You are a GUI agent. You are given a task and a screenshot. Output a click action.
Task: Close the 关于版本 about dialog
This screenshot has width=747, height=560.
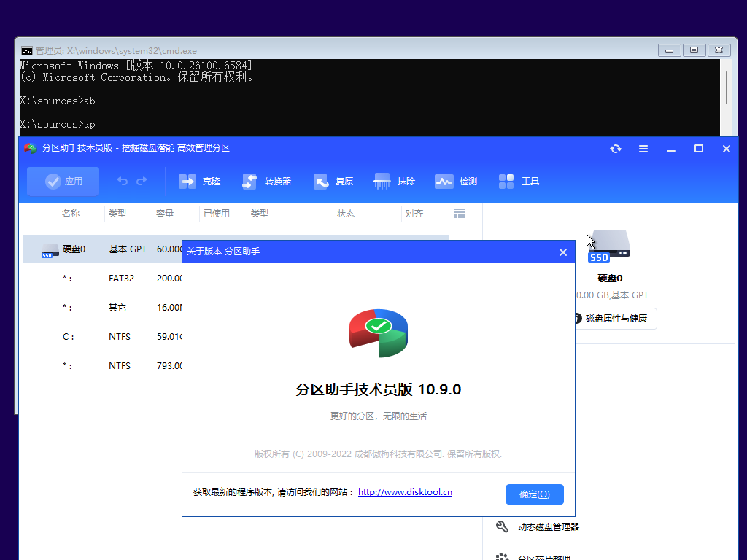563,252
